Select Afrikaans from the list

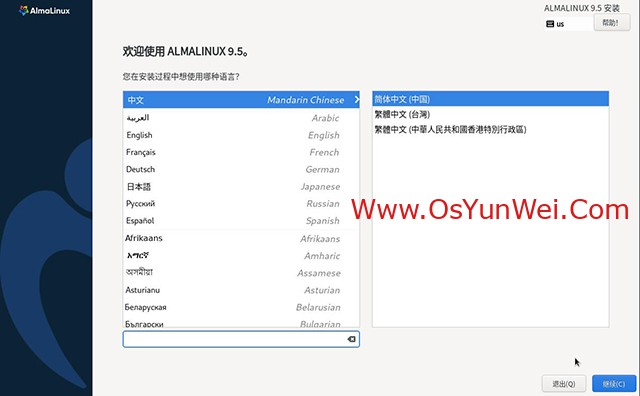pos(241,238)
